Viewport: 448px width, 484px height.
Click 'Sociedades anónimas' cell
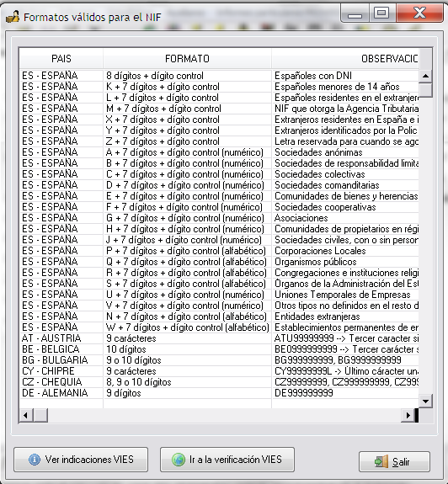345,152
